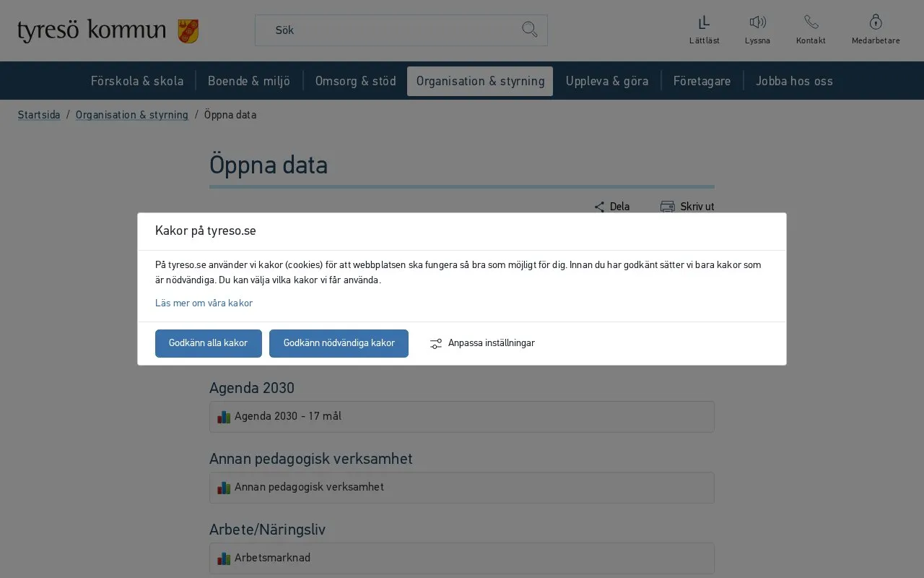Viewport: 924px width, 578px height.
Task: Click the Annan pedagogisk verksamhet chart icon
Action: coord(224,488)
